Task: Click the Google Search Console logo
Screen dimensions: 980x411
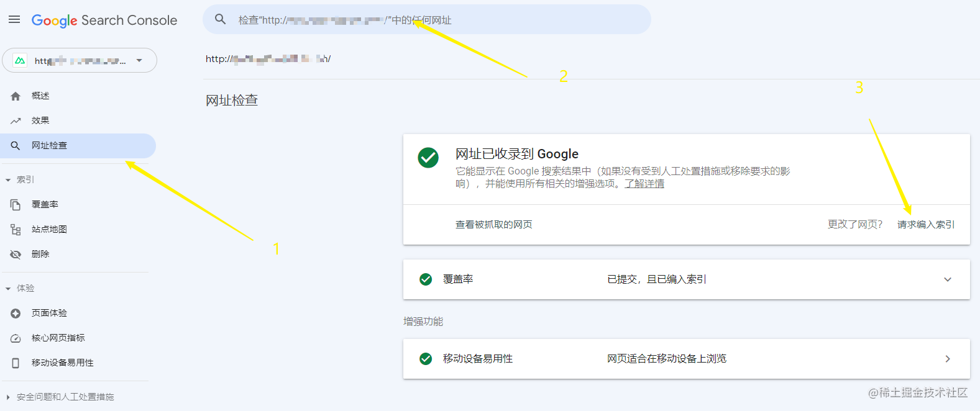Action: pyautogui.click(x=104, y=20)
